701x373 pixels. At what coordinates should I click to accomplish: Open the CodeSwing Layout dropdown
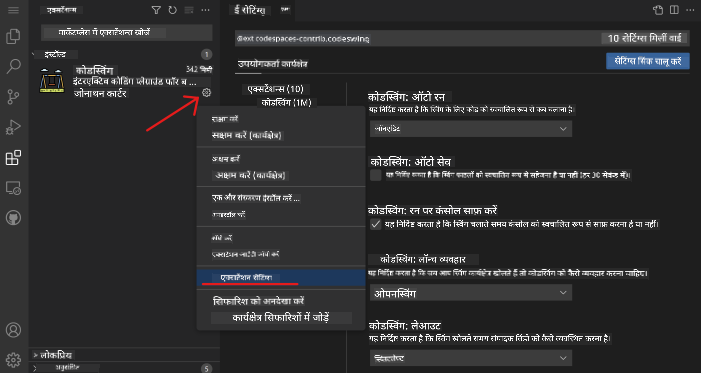point(471,358)
